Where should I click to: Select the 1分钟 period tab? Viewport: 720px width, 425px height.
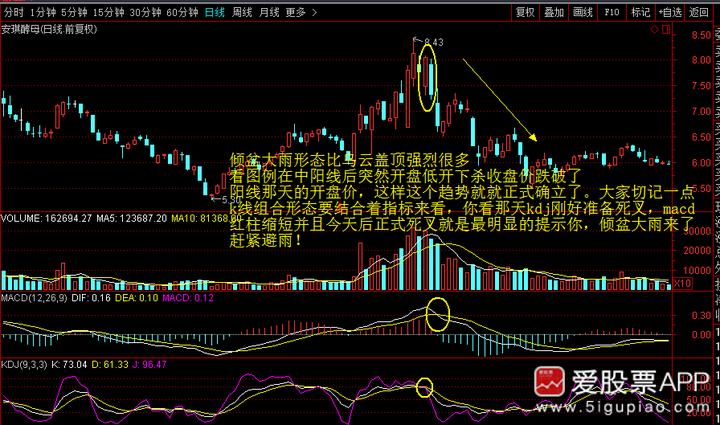(43, 12)
